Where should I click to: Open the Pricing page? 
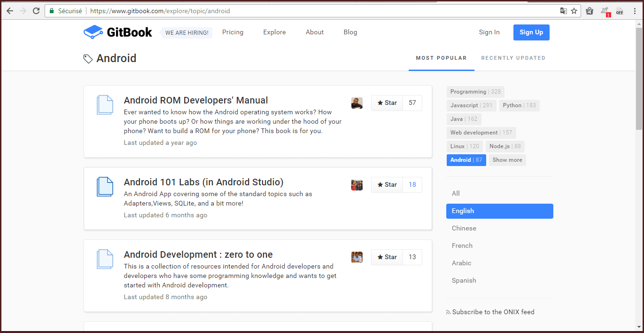click(x=233, y=32)
